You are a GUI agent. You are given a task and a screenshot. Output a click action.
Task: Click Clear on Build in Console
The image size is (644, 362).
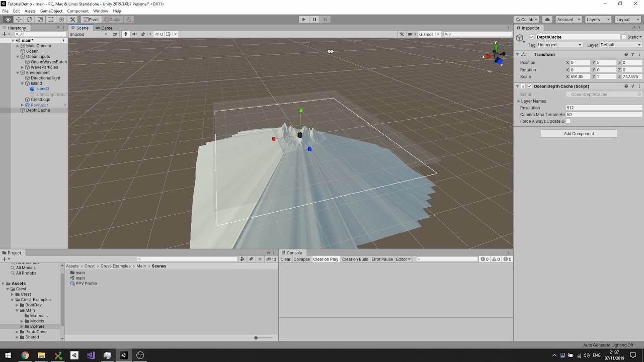pyautogui.click(x=355, y=259)
